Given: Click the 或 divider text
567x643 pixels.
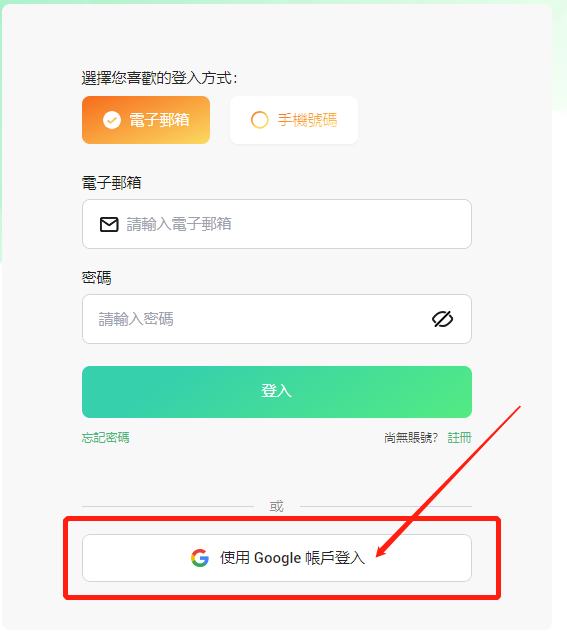Looking at the screenshot, I should (x=277, y=506).
